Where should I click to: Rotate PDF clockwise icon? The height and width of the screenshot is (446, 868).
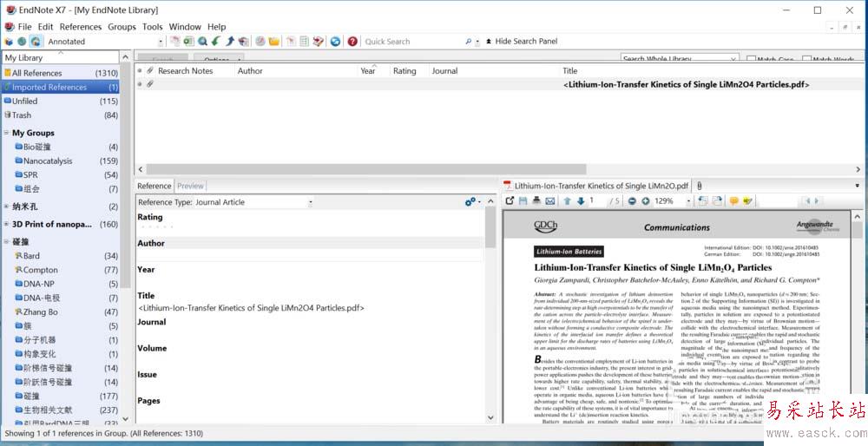(717, 201)
